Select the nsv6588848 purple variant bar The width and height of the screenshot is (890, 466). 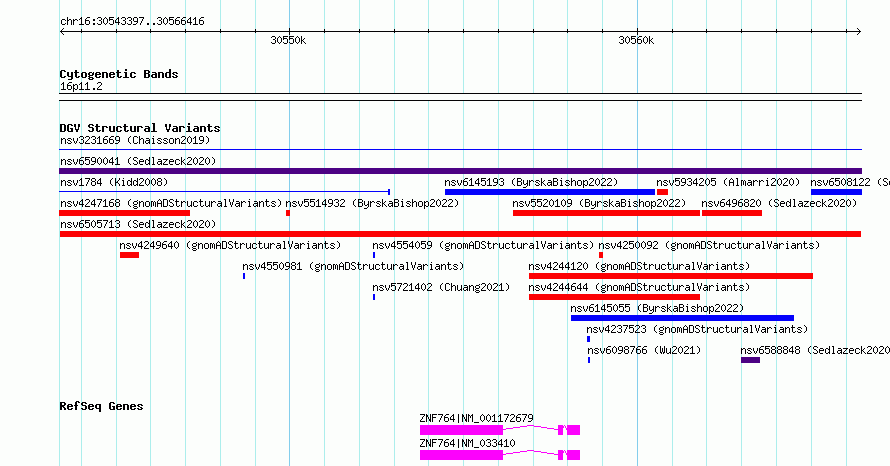(x=750, y=360)
